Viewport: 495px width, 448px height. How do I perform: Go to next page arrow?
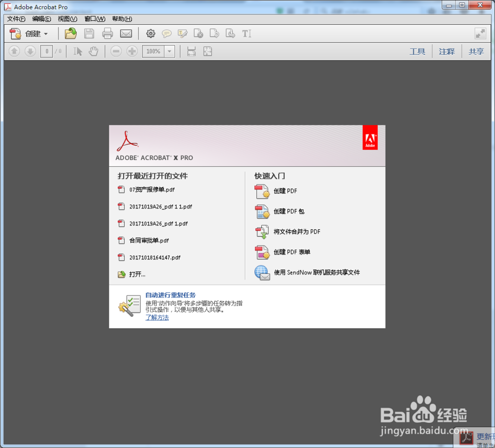30,51
